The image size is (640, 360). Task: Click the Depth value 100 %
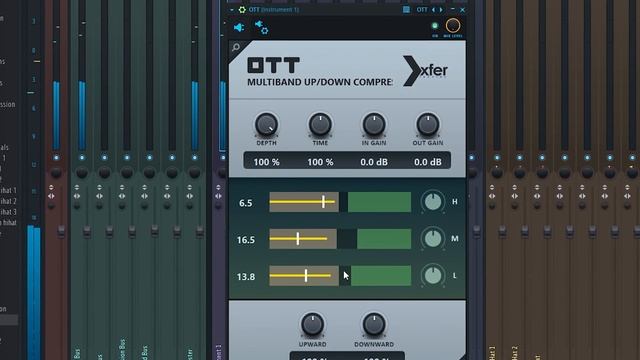point(267,162)
